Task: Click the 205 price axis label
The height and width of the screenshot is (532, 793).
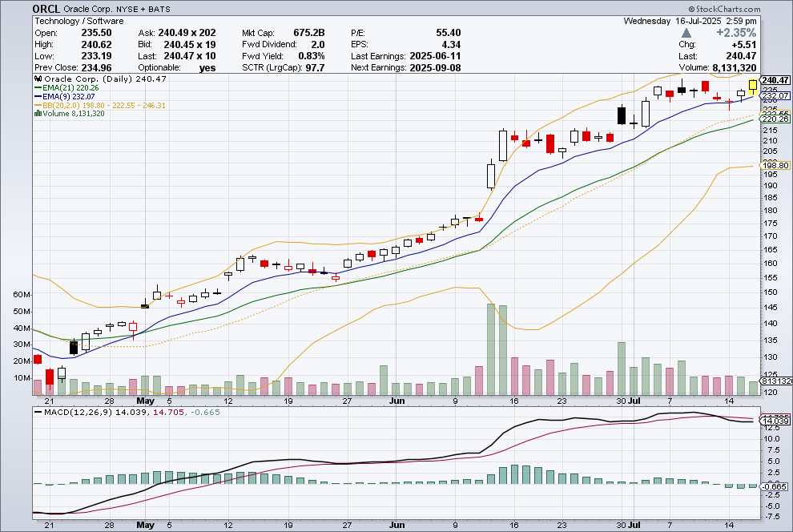Action: [770, 151]
